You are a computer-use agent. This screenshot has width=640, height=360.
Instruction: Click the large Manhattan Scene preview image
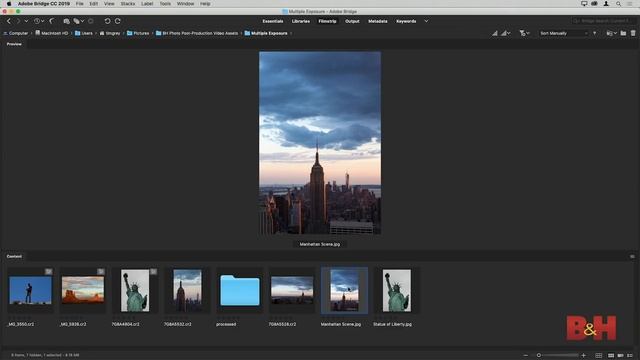pos(320,142)
